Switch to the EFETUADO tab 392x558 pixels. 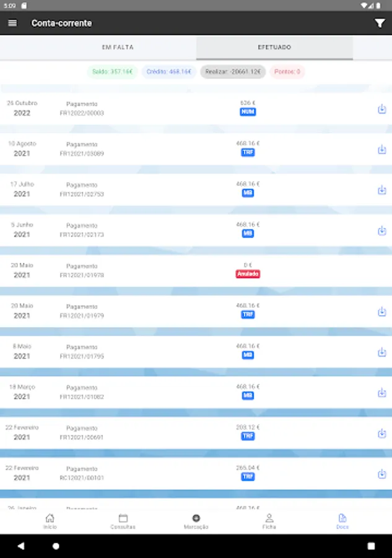click(x=274, y=47)
